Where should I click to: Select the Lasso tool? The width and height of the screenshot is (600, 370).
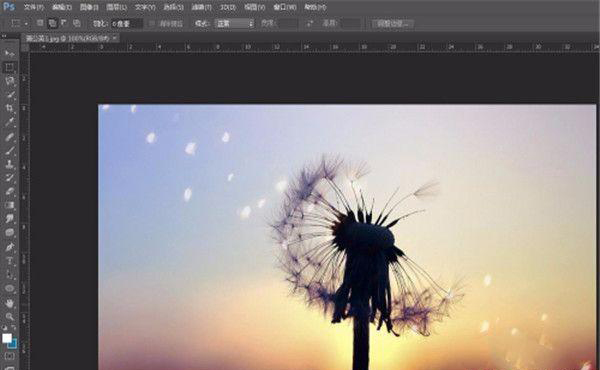pyautogui.click(x=10, y=81)
